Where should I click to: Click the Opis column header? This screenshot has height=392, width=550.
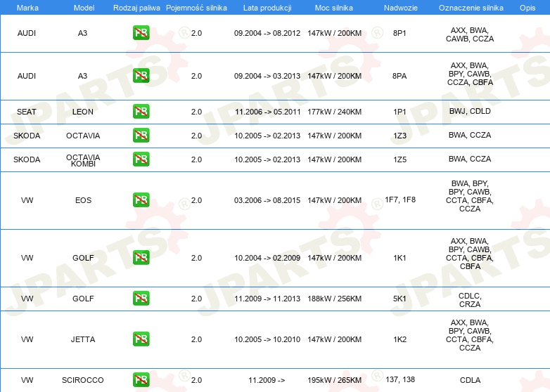527,8
